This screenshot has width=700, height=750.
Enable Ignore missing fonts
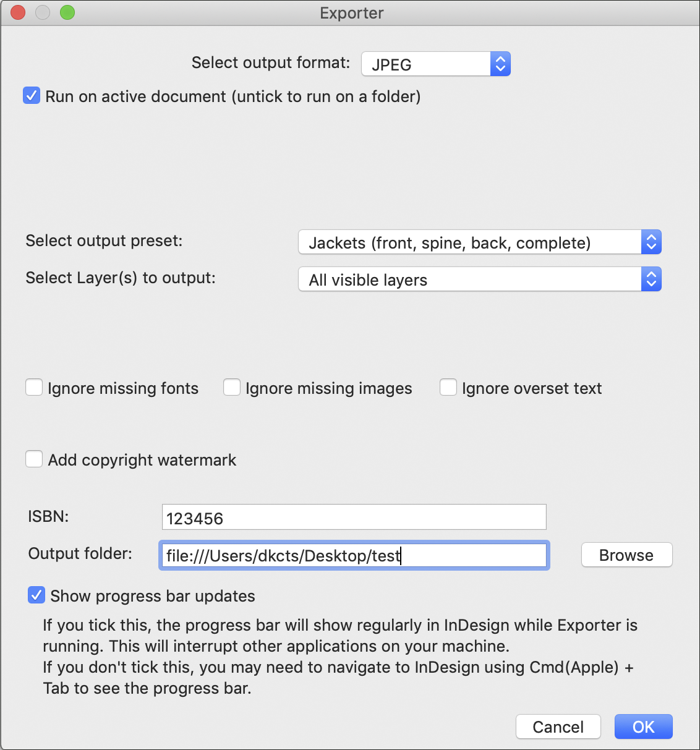click(x=34, y=388)
